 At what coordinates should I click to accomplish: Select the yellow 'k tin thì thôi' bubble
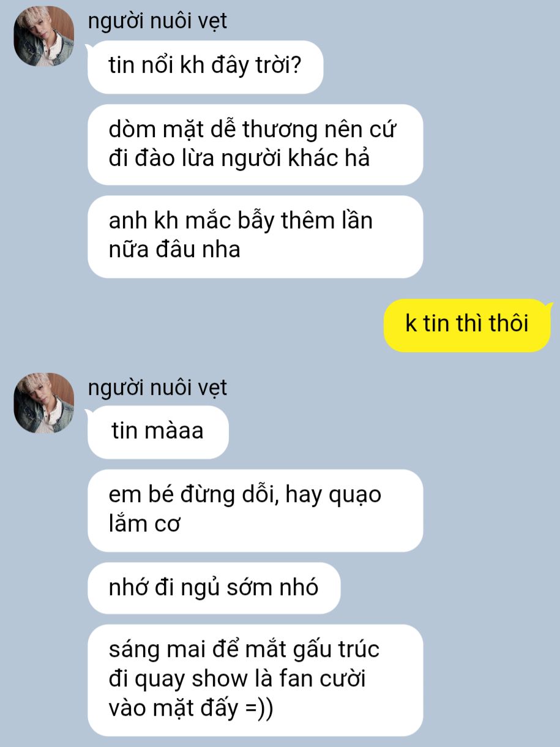coord(468,325)
